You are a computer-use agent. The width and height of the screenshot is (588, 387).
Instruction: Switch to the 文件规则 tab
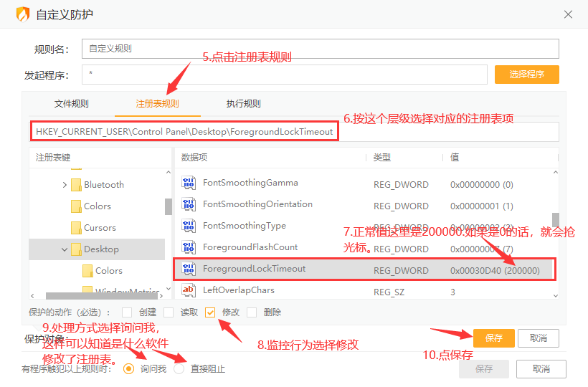[72, 104]
